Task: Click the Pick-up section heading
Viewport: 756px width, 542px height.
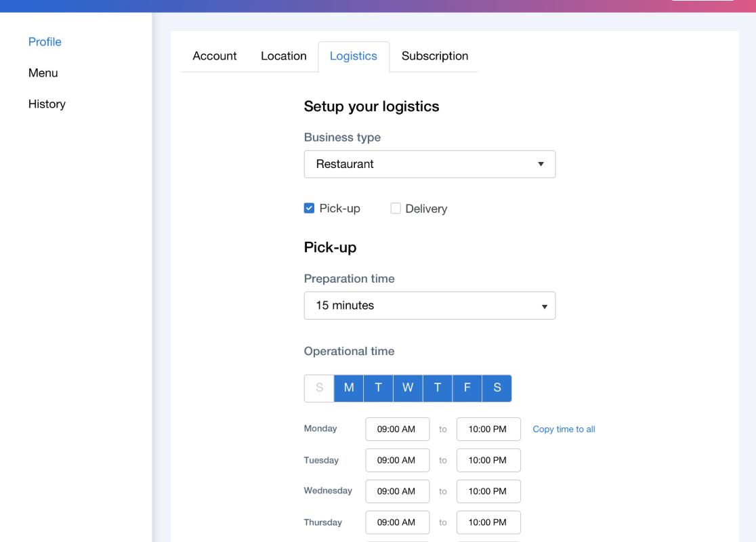Action: pyautogui.click(x=331, y=247)
